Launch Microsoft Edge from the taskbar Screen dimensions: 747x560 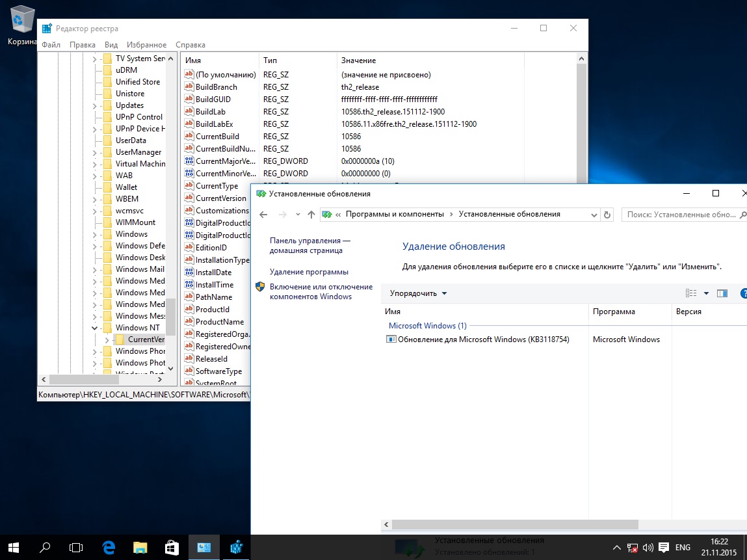click(x=109, y=548)
